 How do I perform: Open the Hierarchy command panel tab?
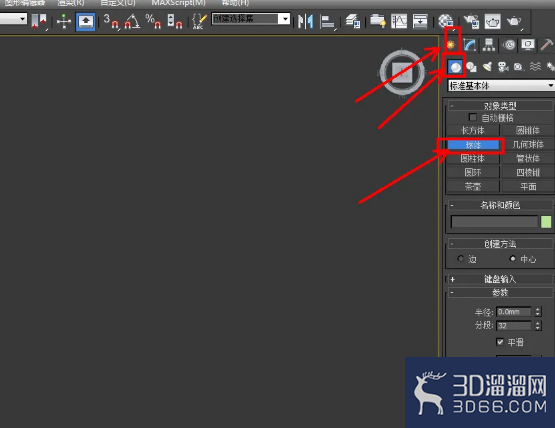pyautogui.click(x=489, y=45)
